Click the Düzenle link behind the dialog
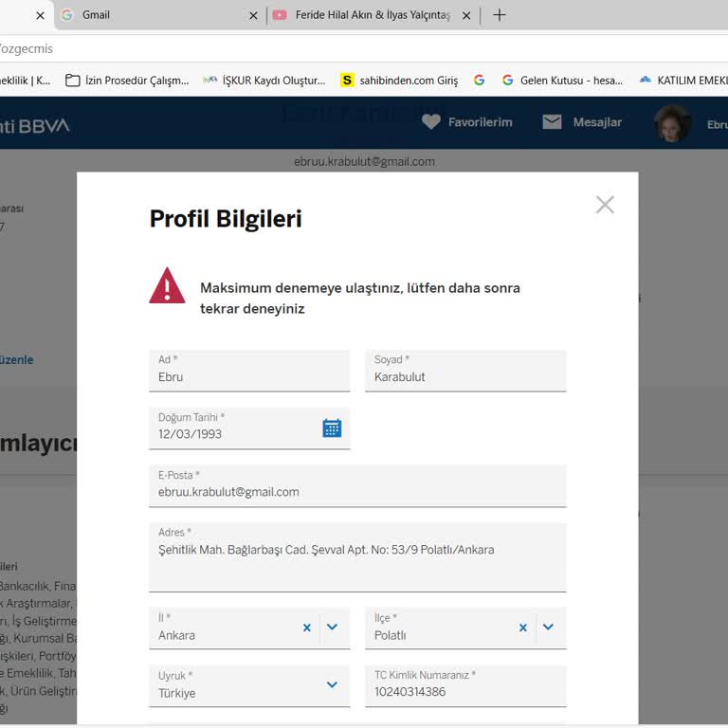 pyautogui.click(x=17, y=360)
